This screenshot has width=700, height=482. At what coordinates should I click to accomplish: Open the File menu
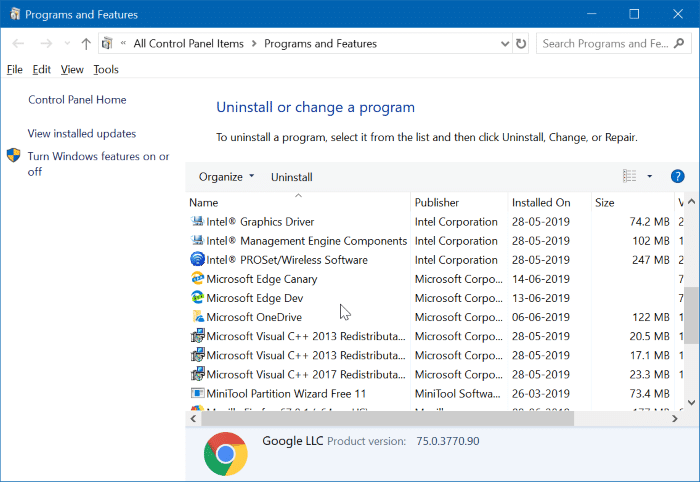15,70
